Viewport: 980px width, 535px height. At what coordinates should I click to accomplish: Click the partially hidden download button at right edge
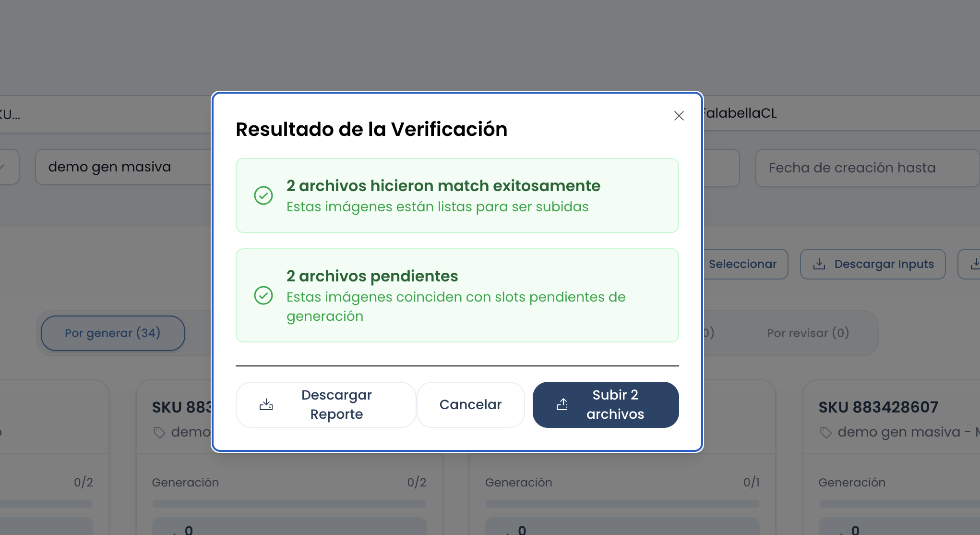pyautogui.click(x=969, y=264)
